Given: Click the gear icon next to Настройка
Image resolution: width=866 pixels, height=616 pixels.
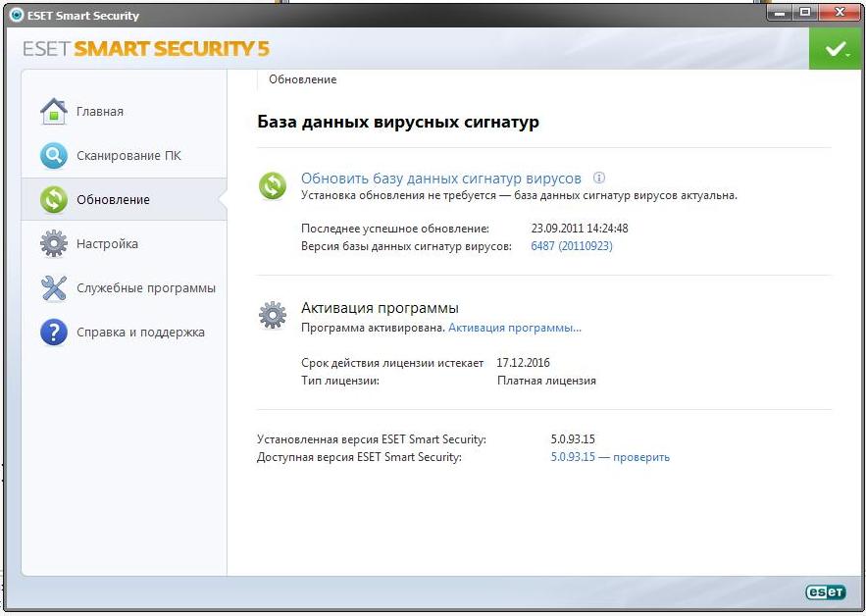Looking at the screenshot, I should 53,243.
